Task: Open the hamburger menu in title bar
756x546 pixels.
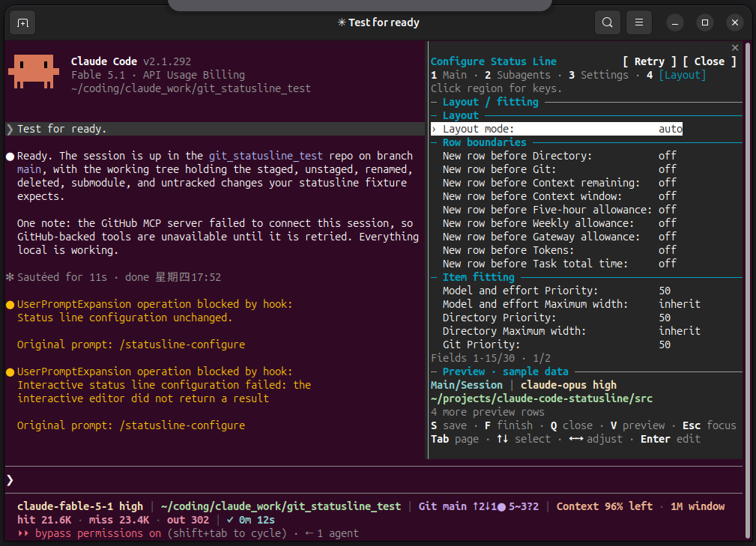Action: pos(639,22)
